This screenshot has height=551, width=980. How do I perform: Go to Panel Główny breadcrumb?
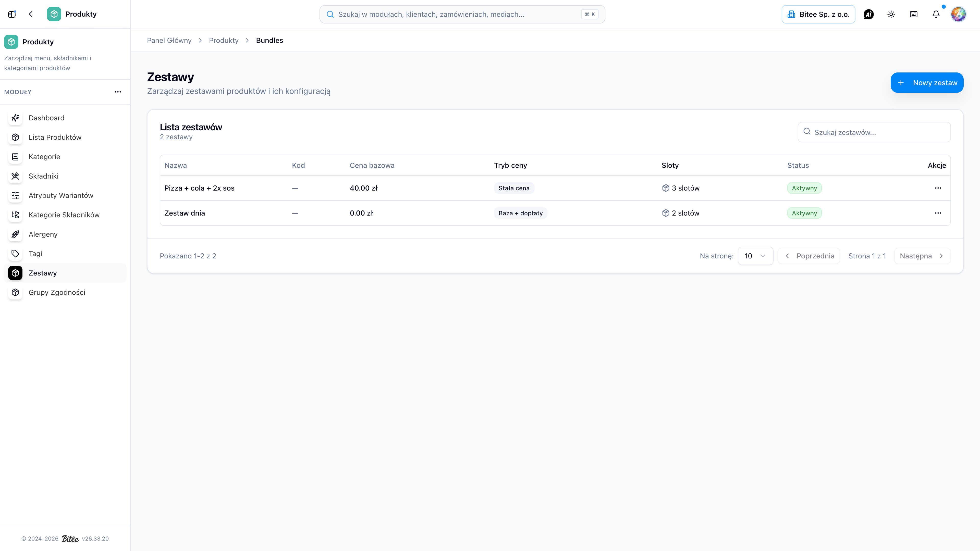point(169,40)
